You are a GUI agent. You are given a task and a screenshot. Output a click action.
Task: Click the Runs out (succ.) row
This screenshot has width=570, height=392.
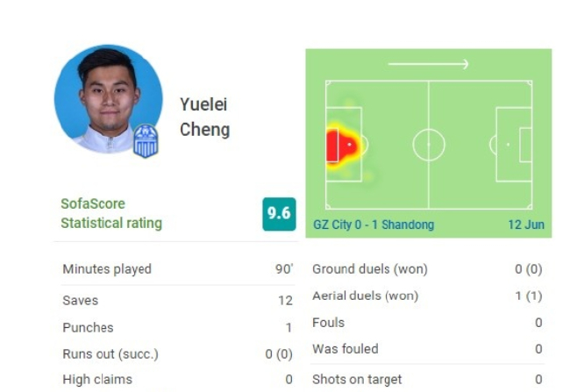coord(177,354)
